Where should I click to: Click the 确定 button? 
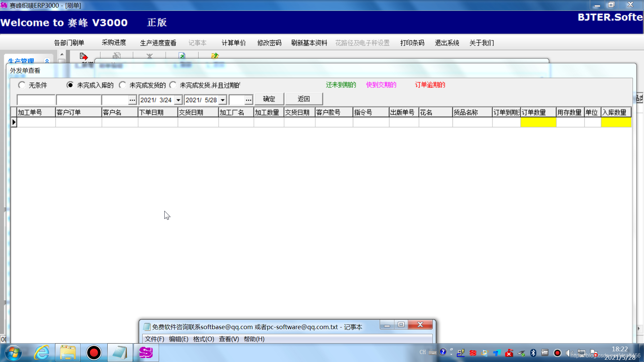pos(269,99)
